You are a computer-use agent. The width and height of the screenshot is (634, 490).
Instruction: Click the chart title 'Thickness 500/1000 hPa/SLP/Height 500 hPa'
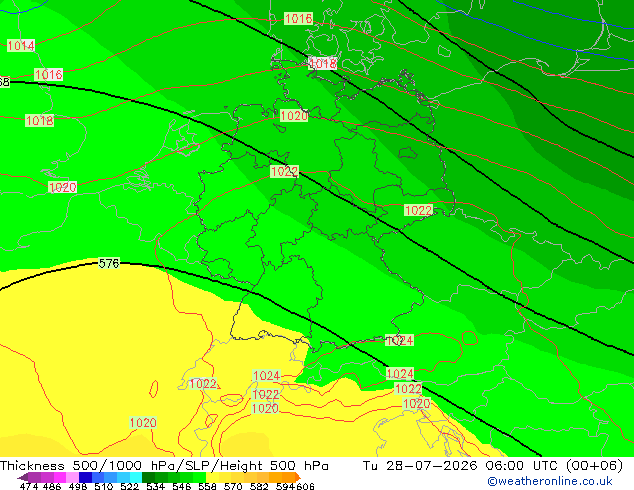[164, 466]
